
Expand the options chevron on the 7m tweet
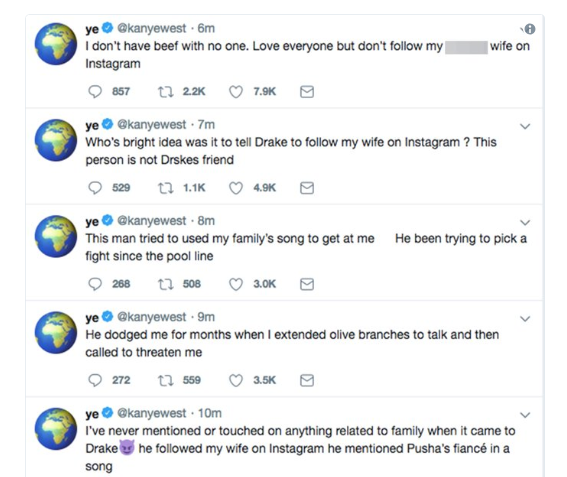click(525, 126)
